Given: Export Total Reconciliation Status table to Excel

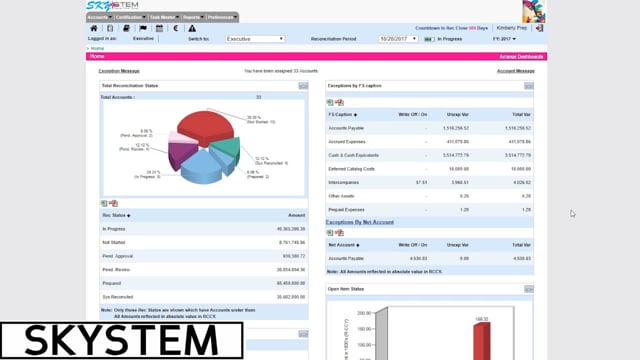Looking at the screenshot, I should [104, 203].
